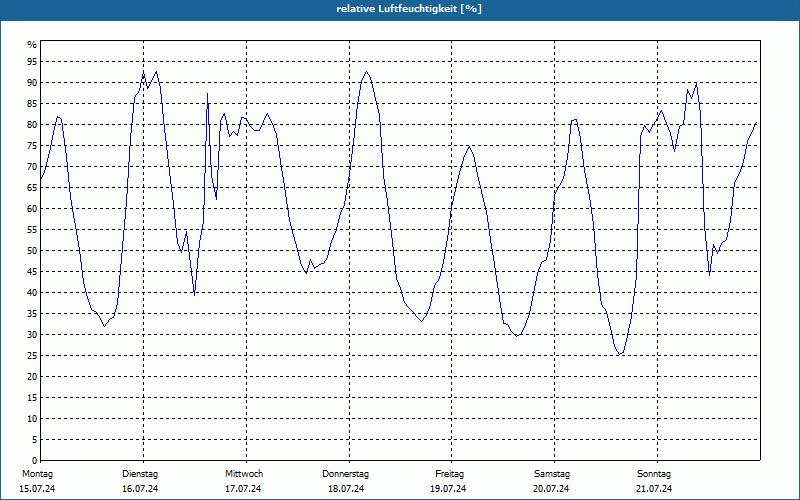Select the 70 value on the y-axis
Image resolution: width=800 pixels, height=500 pixels.
coord(32,166)
